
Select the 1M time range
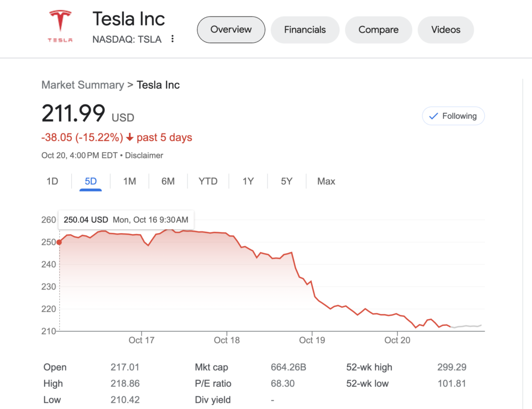(x=129, y=181)
